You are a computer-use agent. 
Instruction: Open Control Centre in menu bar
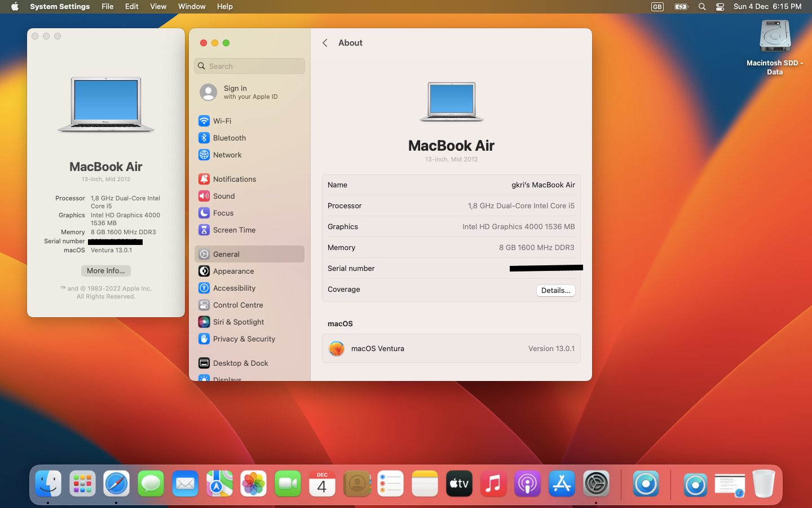(720, 7)
